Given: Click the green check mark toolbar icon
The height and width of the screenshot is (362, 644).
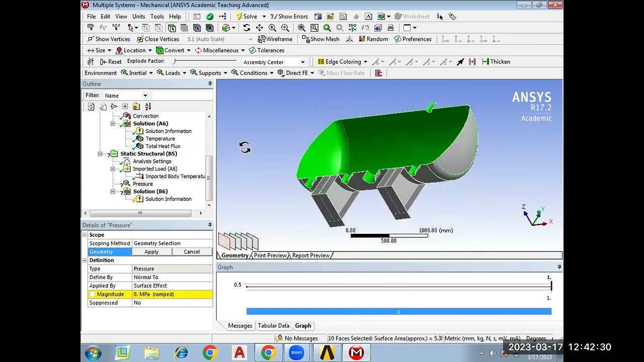Looking at the screenshot, I should [210, 17].
